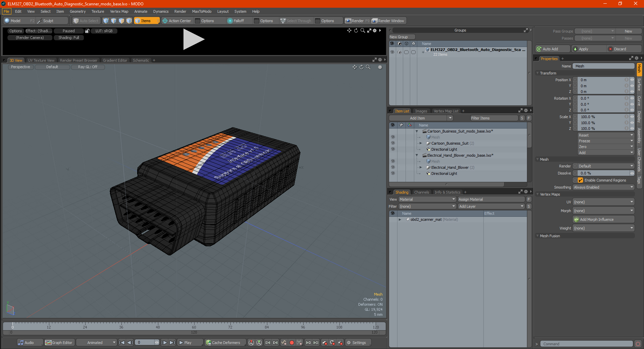
Task: Toggle visibility of Electrical_Hand_Blower item
Action: (393, 167)
